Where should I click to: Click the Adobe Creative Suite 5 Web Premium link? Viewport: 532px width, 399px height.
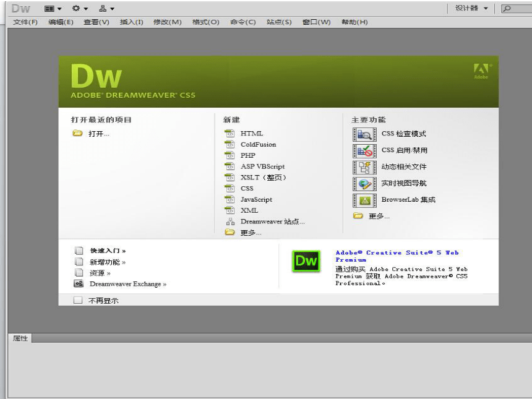(x=397, y=256)
